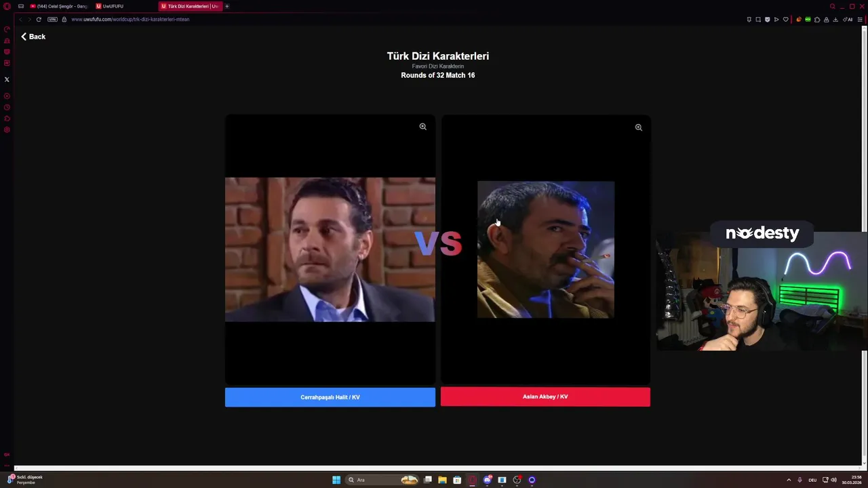Focus the address bar URL field
The image size is (868, 488).
tap(130, 19)
